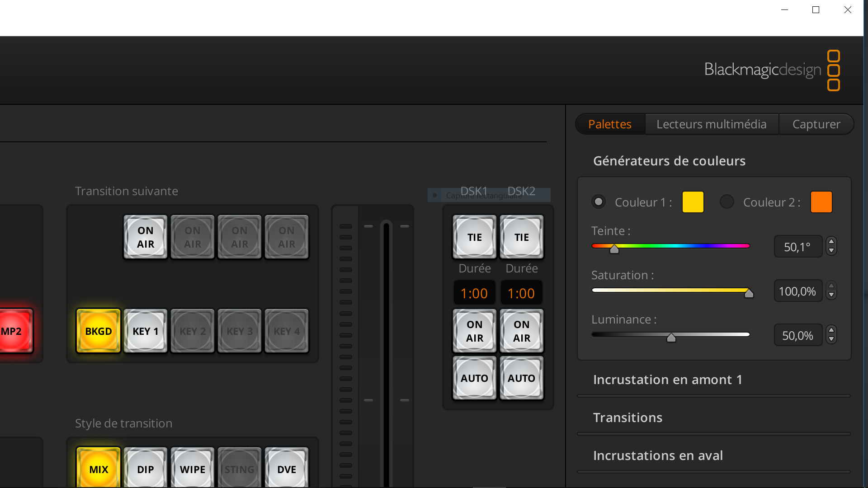Toggle the ON AIR button above KEY 4

[287, 237]
